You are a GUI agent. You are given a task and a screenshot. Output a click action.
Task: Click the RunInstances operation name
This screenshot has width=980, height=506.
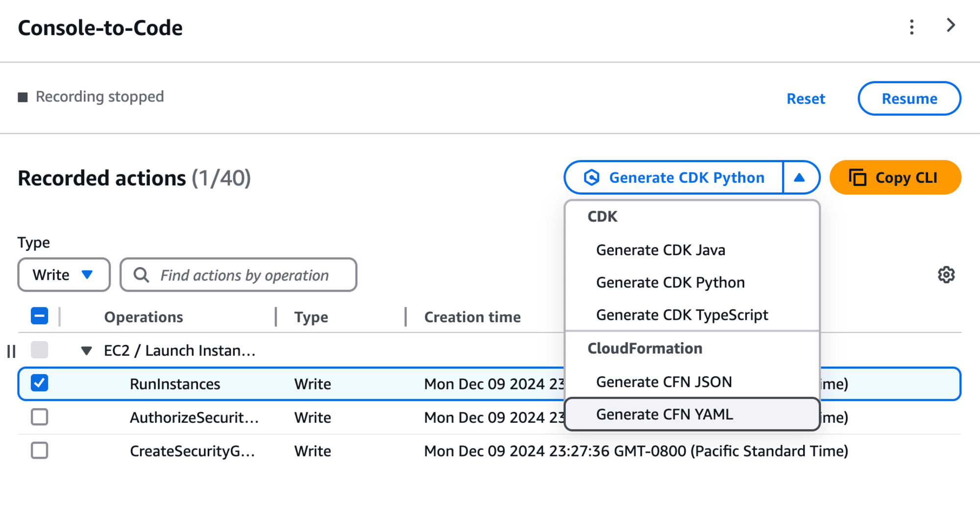pyautogui.click(x=175, y=384)
